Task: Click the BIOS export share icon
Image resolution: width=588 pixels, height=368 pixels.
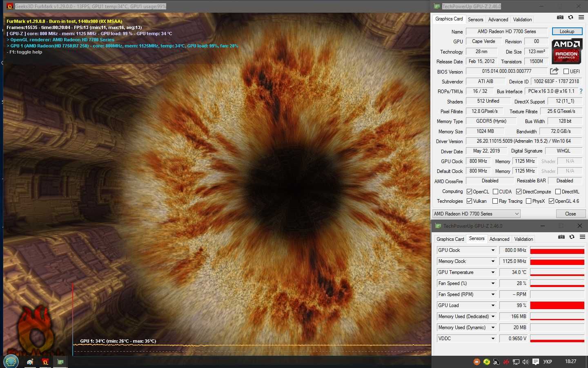Action: [x=554, y=71]
